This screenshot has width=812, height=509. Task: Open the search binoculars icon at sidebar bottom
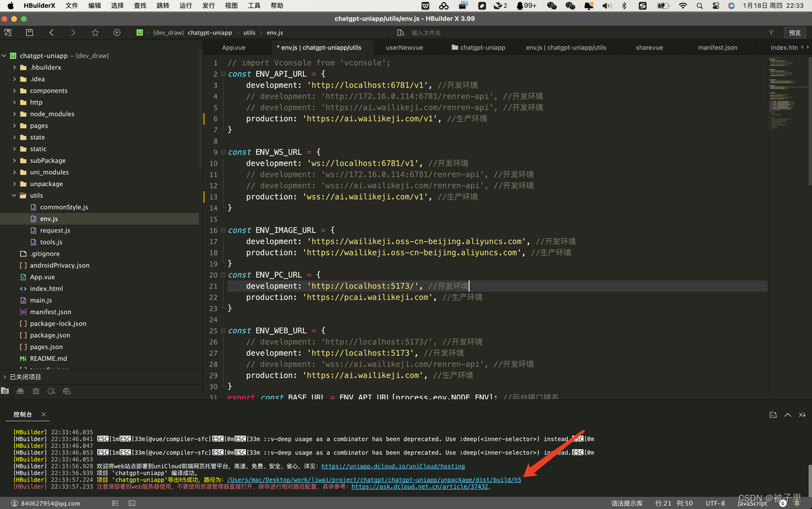pyautogui.click(x=20, y=392)
